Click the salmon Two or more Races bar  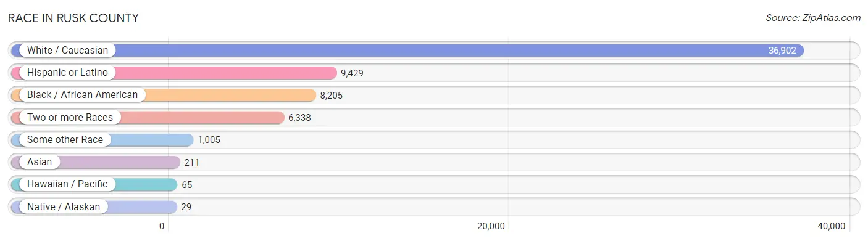148,117
